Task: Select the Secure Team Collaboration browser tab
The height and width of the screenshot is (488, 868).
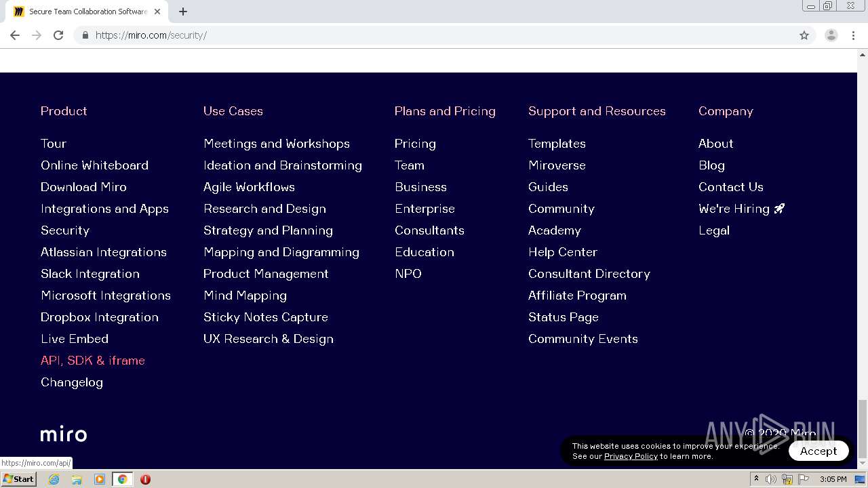Action: 88,12
